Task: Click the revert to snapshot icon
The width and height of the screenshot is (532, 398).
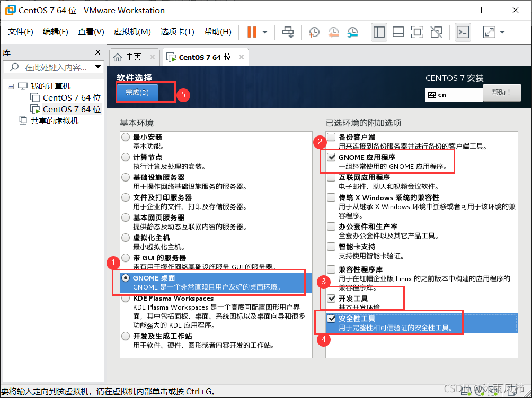Action: coord(333,32)
